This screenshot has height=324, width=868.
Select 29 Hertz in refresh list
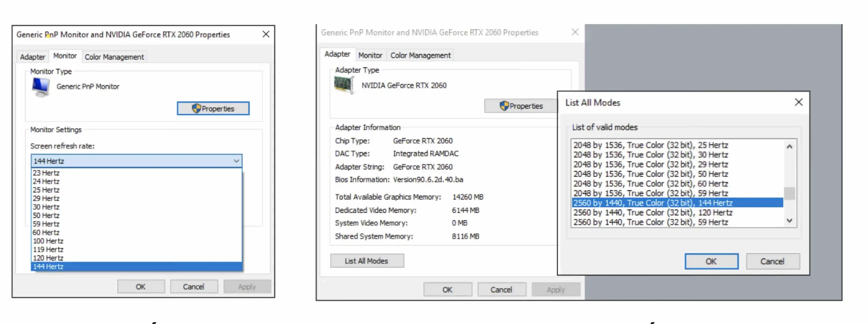[x=136, y=198]
